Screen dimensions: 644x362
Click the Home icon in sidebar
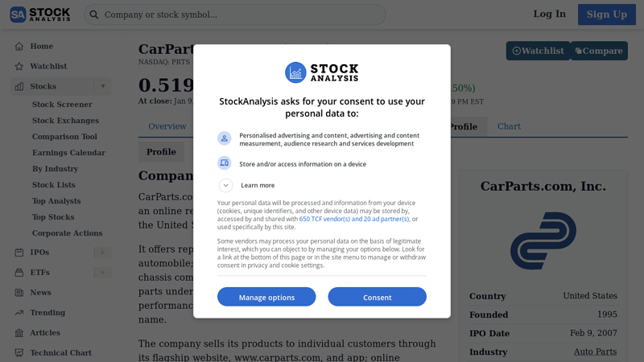pyautogui.click(x=19, y=47)
